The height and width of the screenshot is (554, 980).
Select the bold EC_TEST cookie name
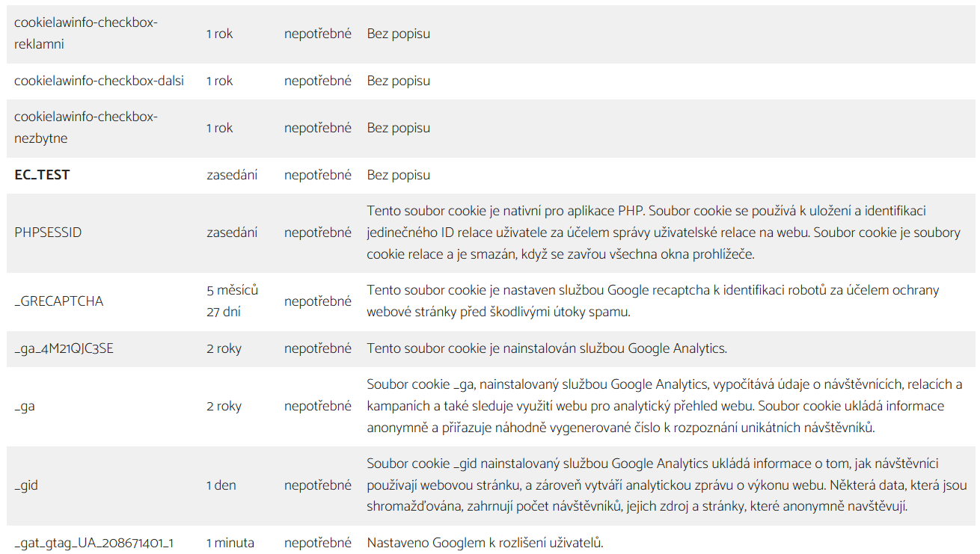tap(42, 175)
